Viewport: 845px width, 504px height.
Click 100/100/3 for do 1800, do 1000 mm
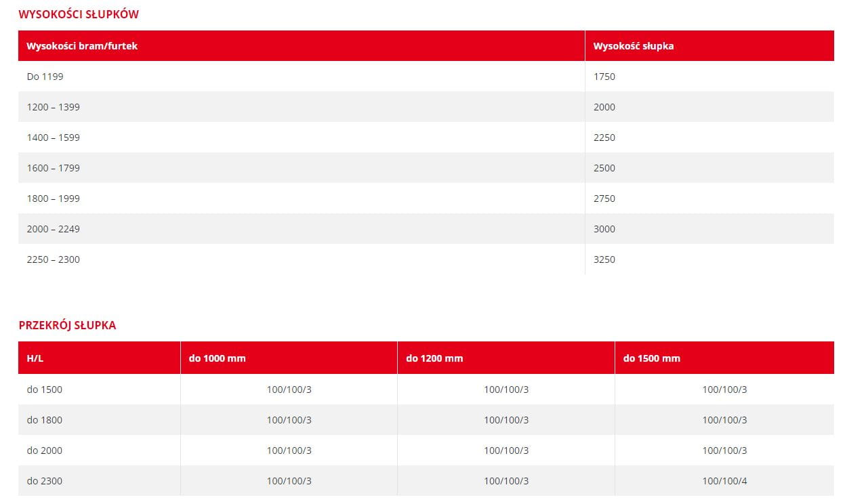pyautogui.click(x=289, y=420)
